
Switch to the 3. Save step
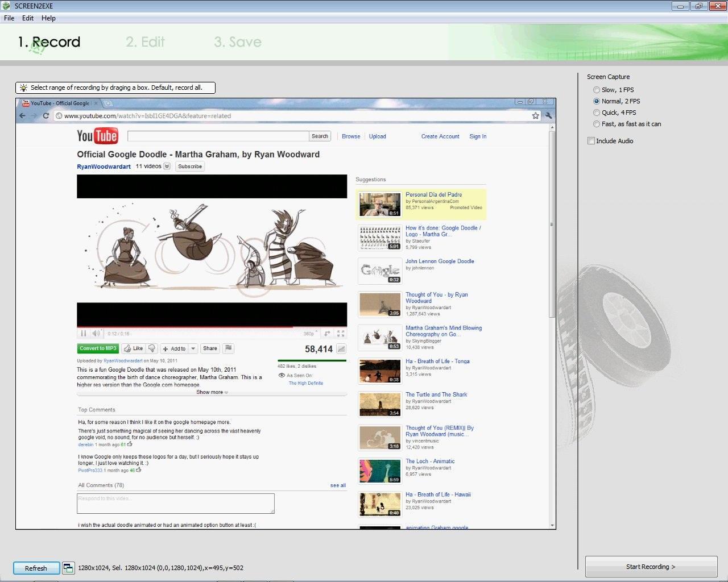(x=238, y=42)
